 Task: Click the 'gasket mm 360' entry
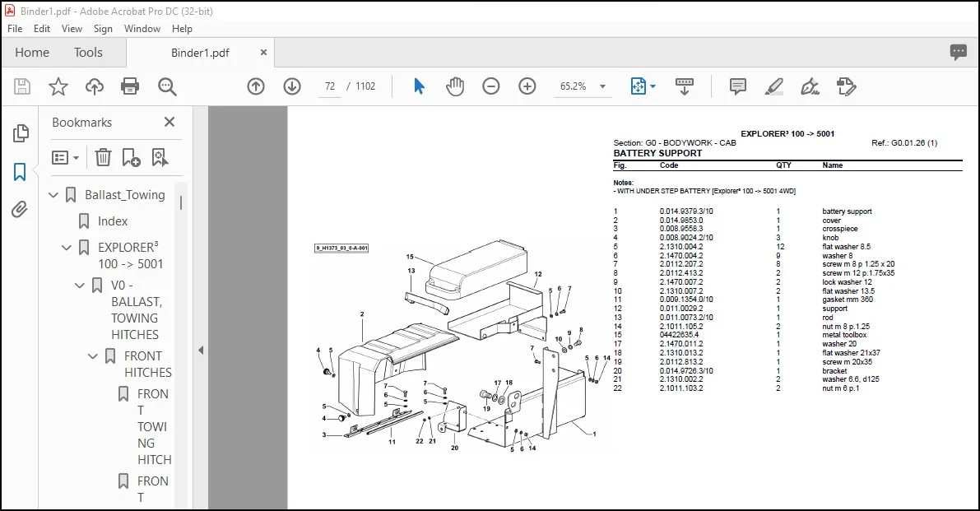(x=848, y=300)
